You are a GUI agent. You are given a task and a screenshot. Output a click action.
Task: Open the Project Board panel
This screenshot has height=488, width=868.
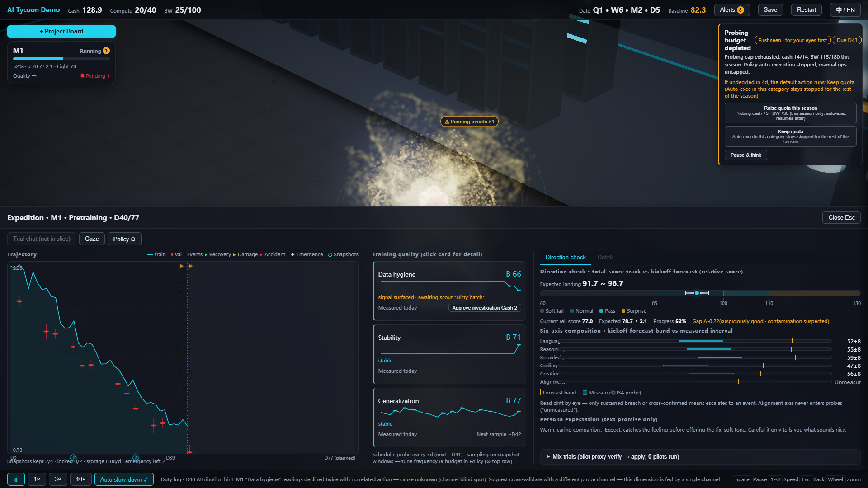(x=61, y=31)
